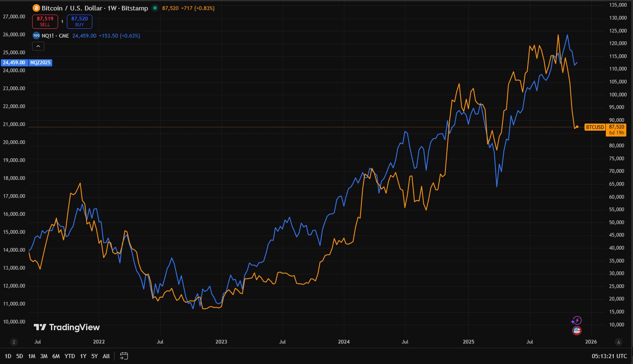Select the 5D time range
The image size is (633, 364).
[x=20, y=356]
